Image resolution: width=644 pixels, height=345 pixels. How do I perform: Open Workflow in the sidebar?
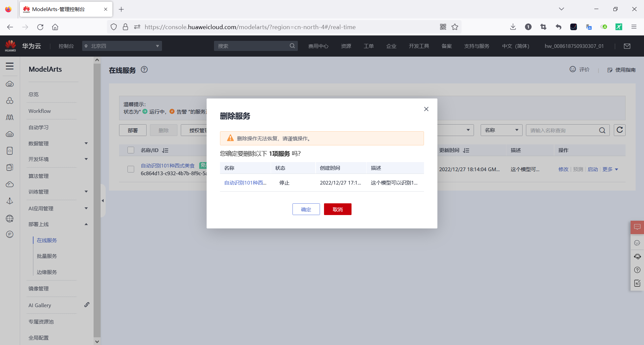pyautogui.click(x=40, y=111)
